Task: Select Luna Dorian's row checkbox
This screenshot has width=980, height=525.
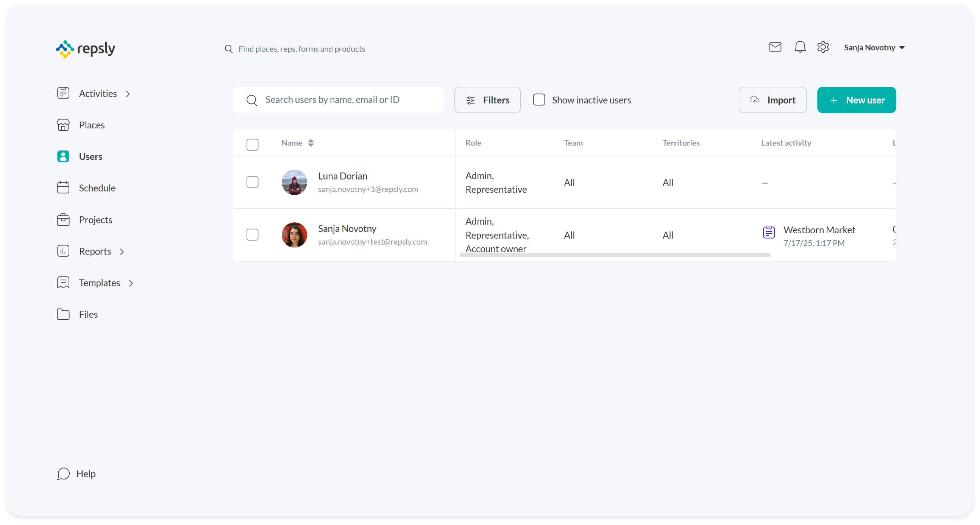Action: click(x=252, y=182)
